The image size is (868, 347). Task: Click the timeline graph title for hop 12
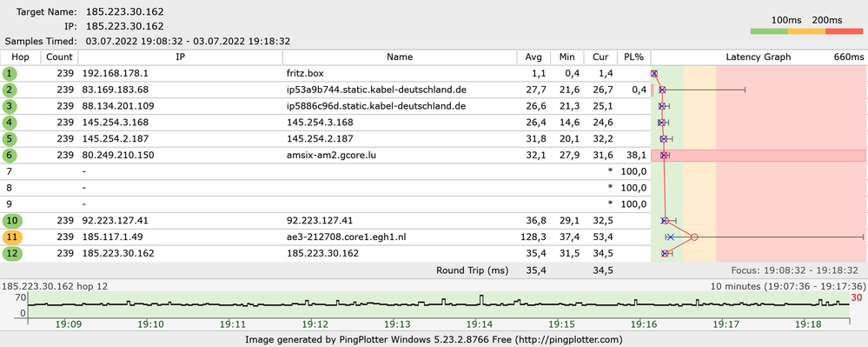[x=55, y=287]
